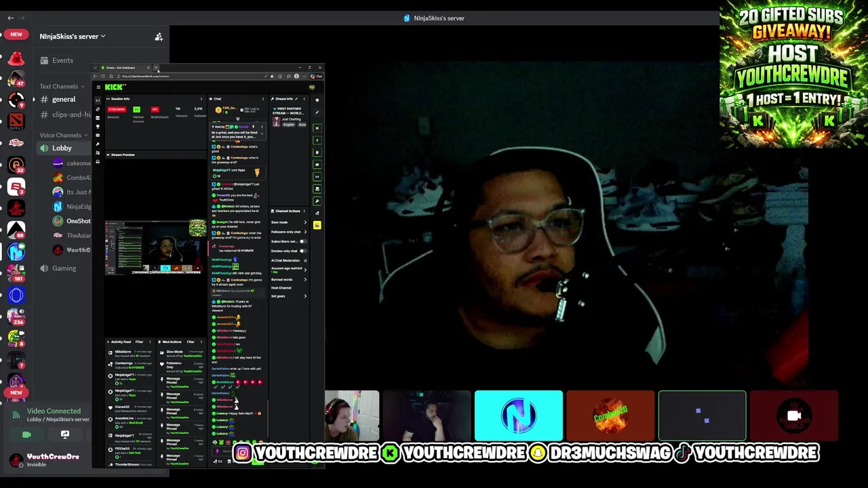Open the server with 47 badge
This screenshot has height=488, width=868.
pos(16,79)
